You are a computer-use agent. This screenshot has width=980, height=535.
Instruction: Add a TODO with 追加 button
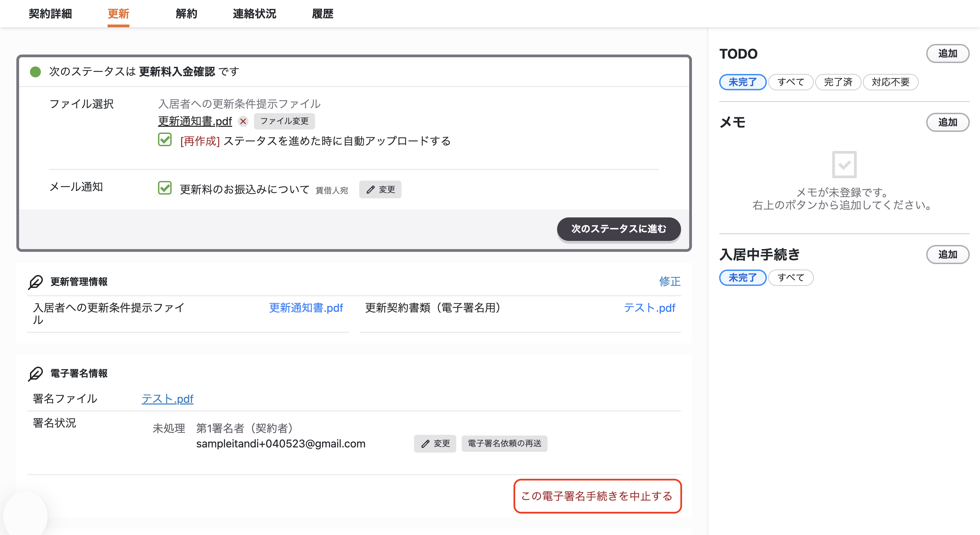(947, 54)
